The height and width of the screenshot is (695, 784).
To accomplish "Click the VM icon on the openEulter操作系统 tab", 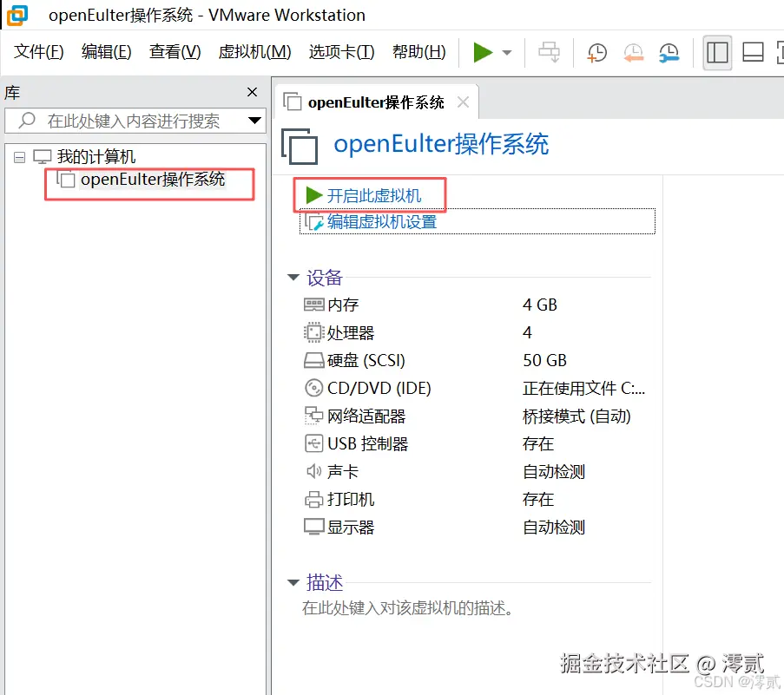I will pyautogui.click(x=292, y=102).
